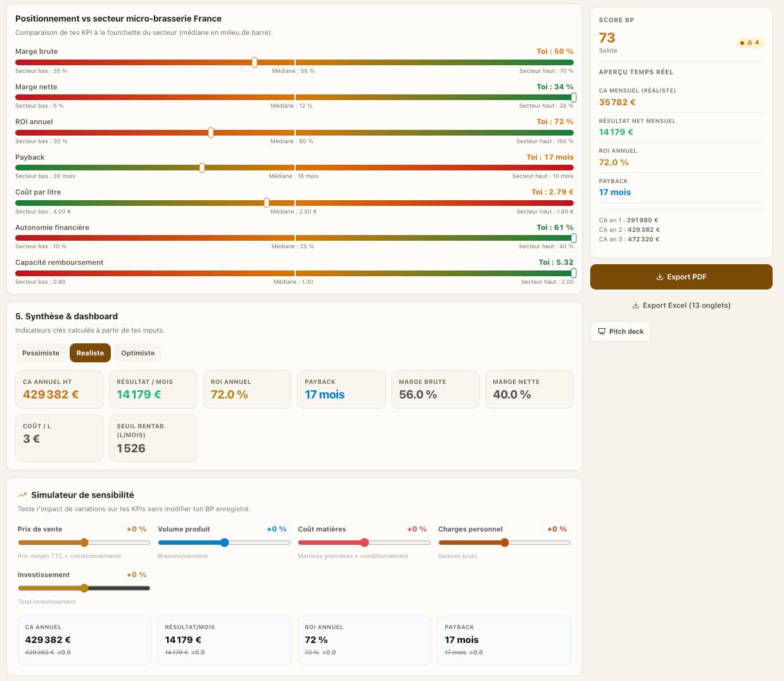Click the SEUIL RENTAB. (L/MOIS) card
Viewport: 784px width, 681px height.
(153, 438)
